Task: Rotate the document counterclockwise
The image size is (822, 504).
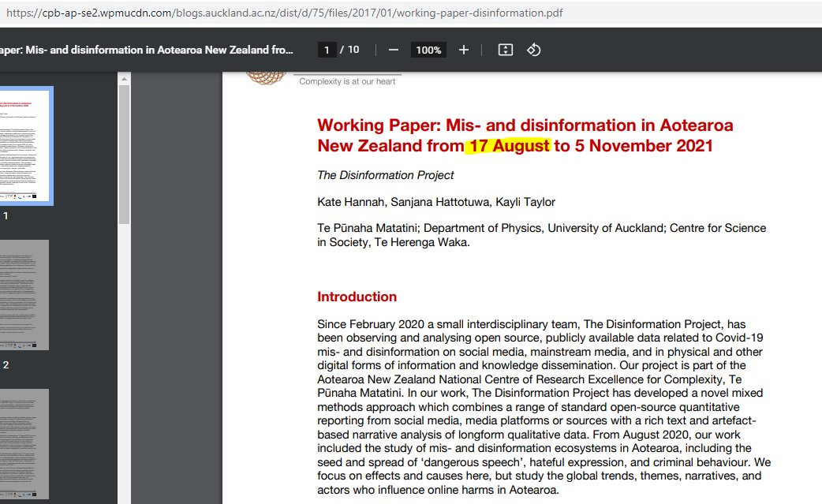Action: tap(534, 50)
